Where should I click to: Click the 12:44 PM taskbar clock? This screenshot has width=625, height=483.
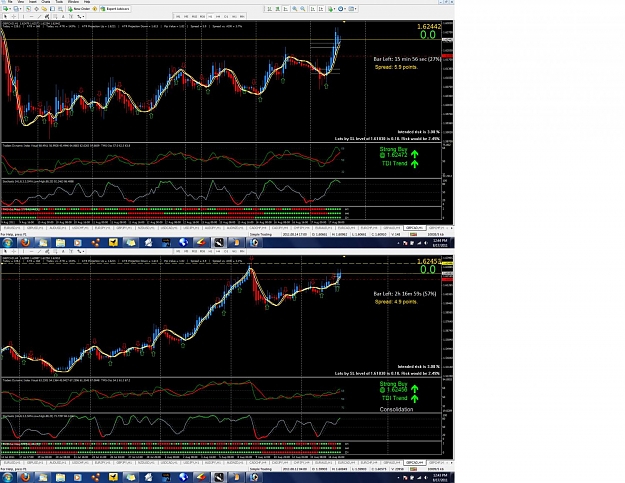click(x=442, y=243)
